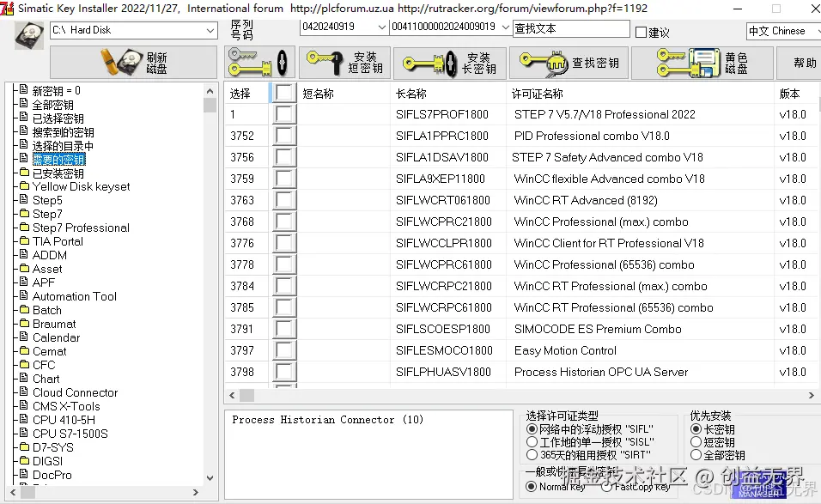Image resolution: width=821 pixels, height=504 pixels.
Task: Select short key priority radio (短密钥)
Action: [x=696, y=442]
